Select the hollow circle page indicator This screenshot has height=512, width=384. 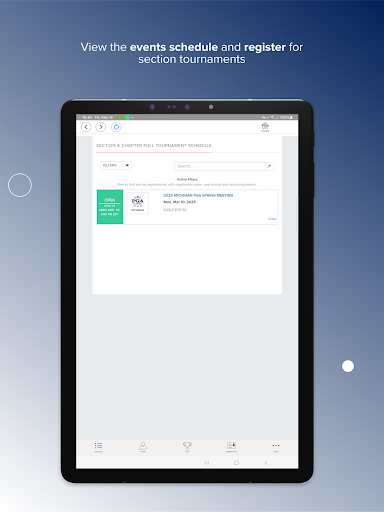(20, 185)
